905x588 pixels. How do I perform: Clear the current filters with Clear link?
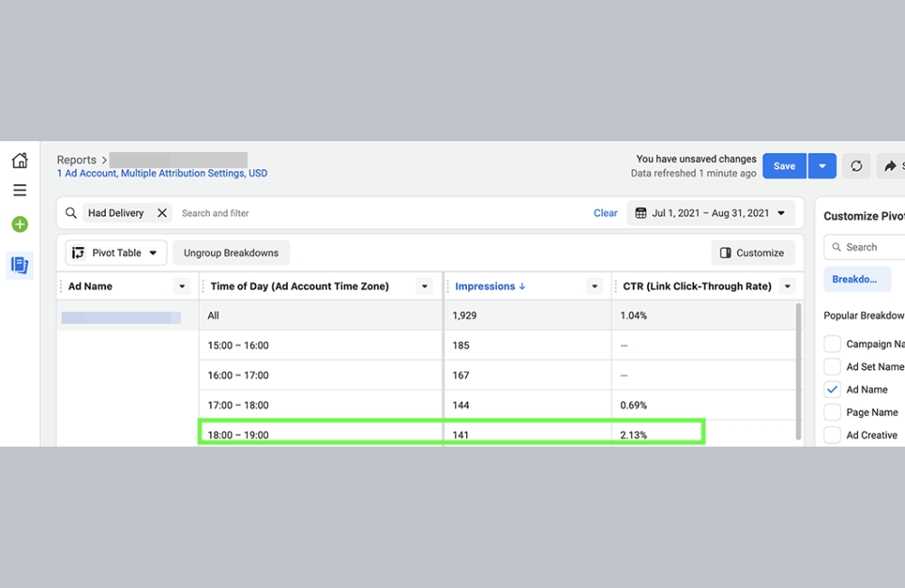tap(605, 213)
